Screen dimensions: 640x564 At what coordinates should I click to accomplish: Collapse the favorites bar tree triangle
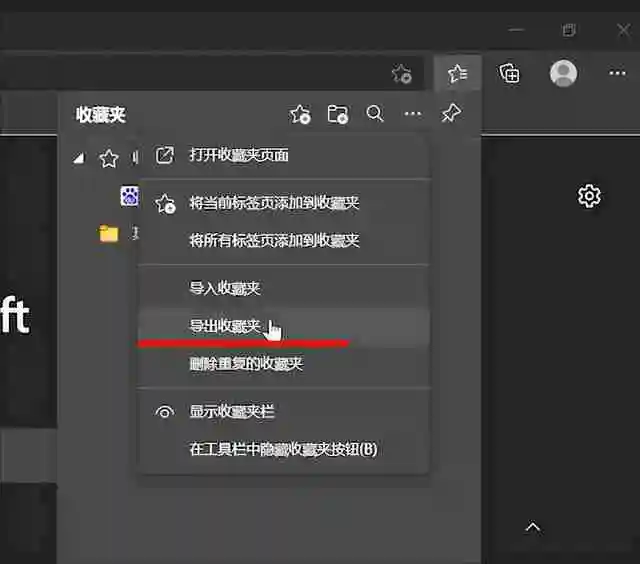(x=79, y=158)
